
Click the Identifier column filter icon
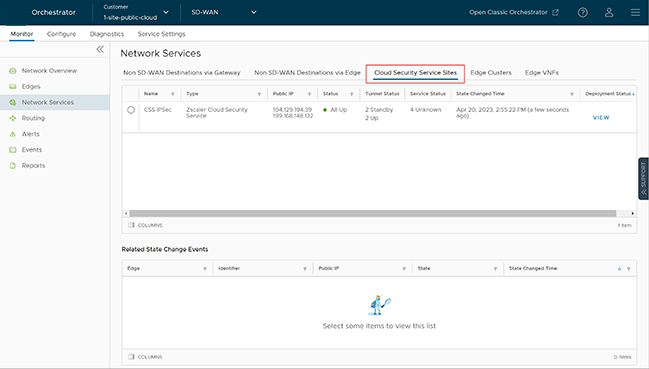click(x=305, y=269)
